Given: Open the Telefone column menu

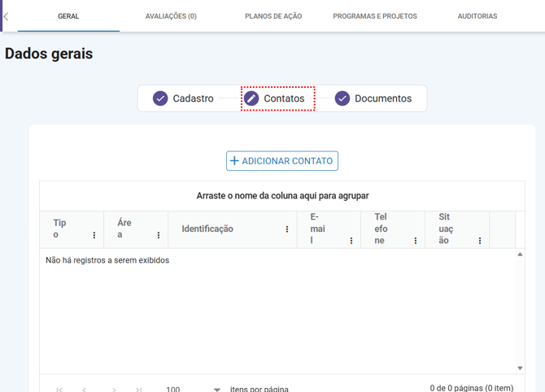Looking at the screenshot, I should [416, 241].
